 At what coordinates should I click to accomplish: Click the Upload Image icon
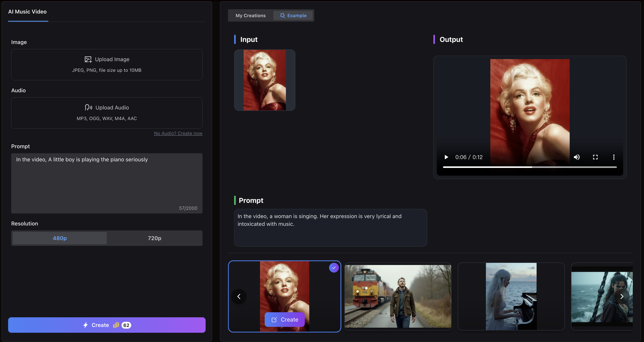88,59
